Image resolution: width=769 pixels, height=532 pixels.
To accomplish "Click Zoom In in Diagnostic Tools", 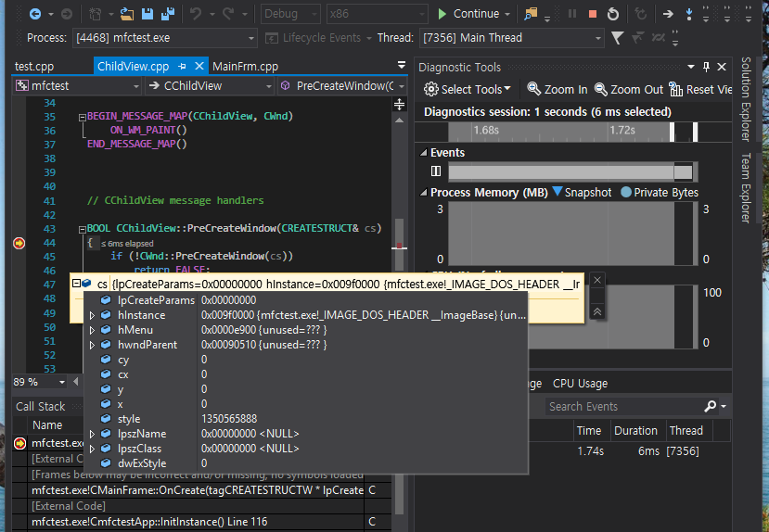I will click(x=557, y=89).
